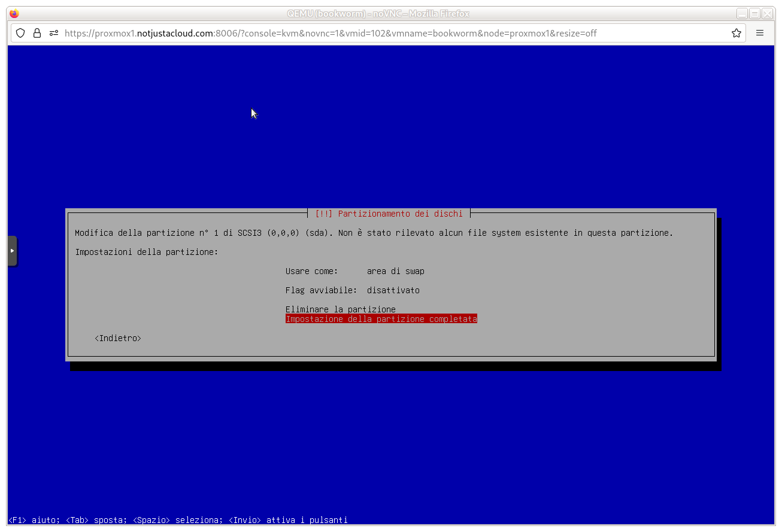Select 'Flag avviabile: disattivato' option
The height and width of the screenshot is (532, 782).
(x=353, y=290)
